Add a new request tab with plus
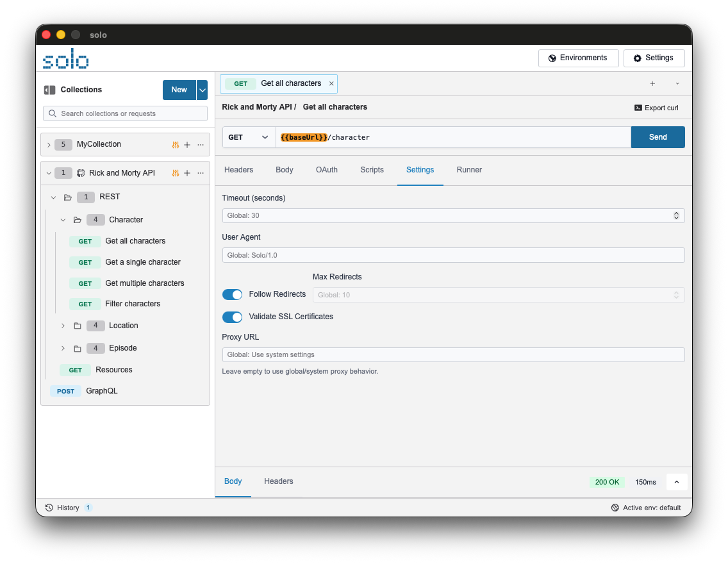 [x=652, y=83]
